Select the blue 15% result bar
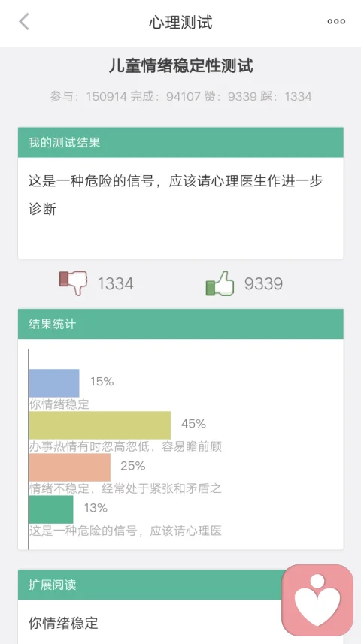Screen dimensions: 361x644 54,382
